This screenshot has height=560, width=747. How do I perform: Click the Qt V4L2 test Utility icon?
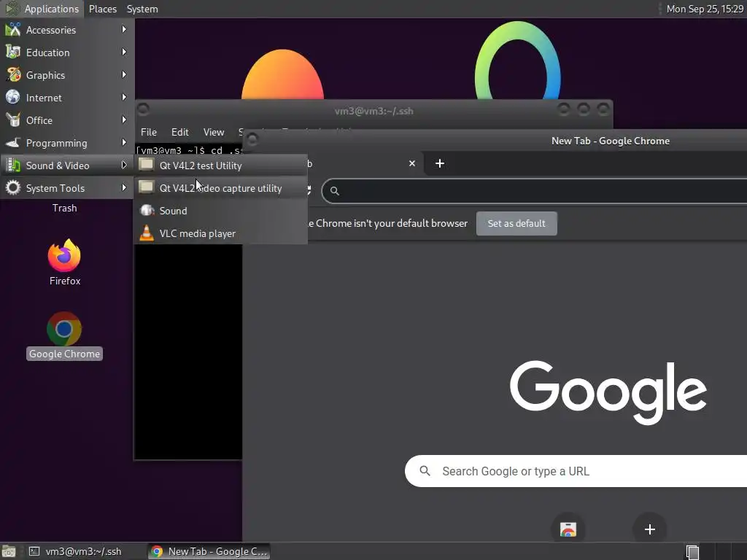(x=146, y=165)
